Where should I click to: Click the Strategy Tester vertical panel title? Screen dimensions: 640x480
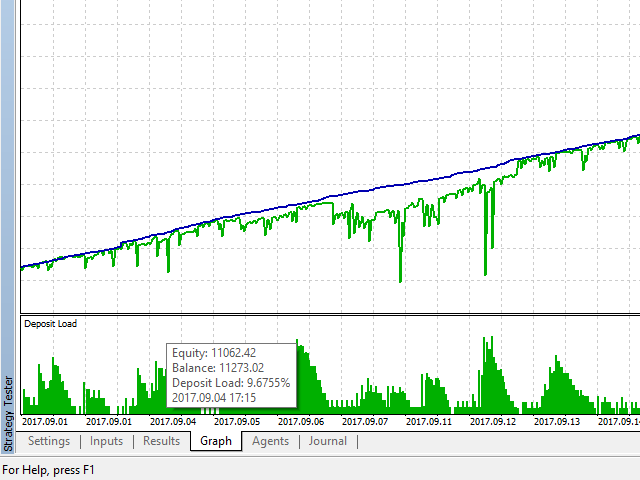click(x=8, y=413)
